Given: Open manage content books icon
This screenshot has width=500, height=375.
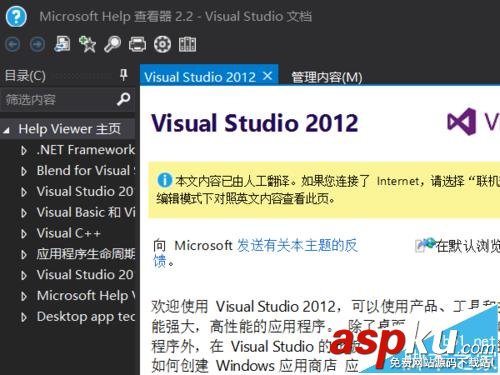Looking at the screenshot, I should (187, 44).
